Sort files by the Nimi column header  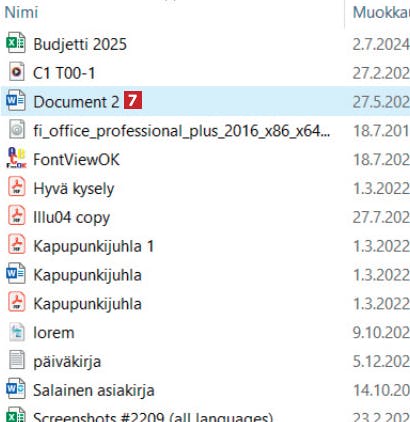21,12
